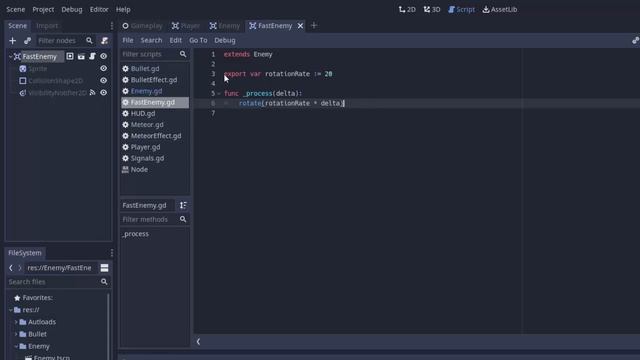Fold the _process function on line 5
The height and width of the screenshot is (360, 640).
[x=219, y=93]
